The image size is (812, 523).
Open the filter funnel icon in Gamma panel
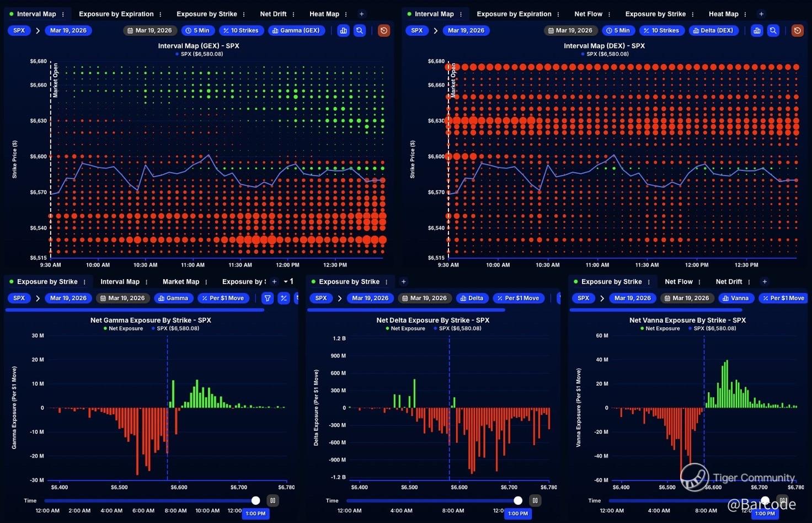click(x=268, y=298)
